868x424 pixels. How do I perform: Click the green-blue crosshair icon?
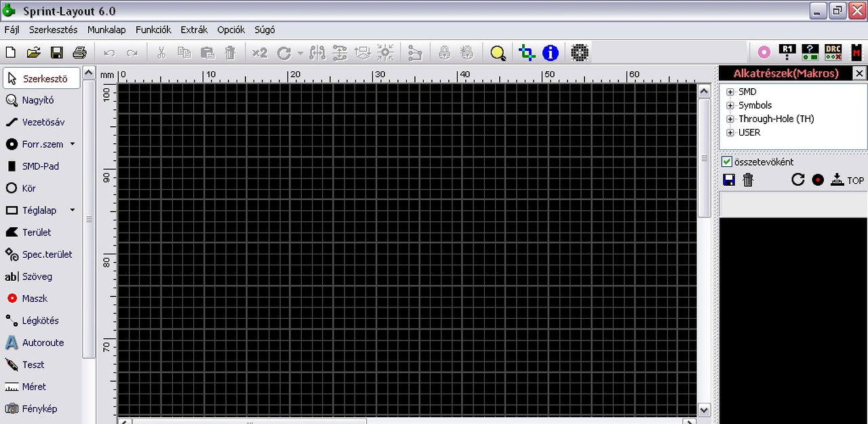click(x=527, y=52)
